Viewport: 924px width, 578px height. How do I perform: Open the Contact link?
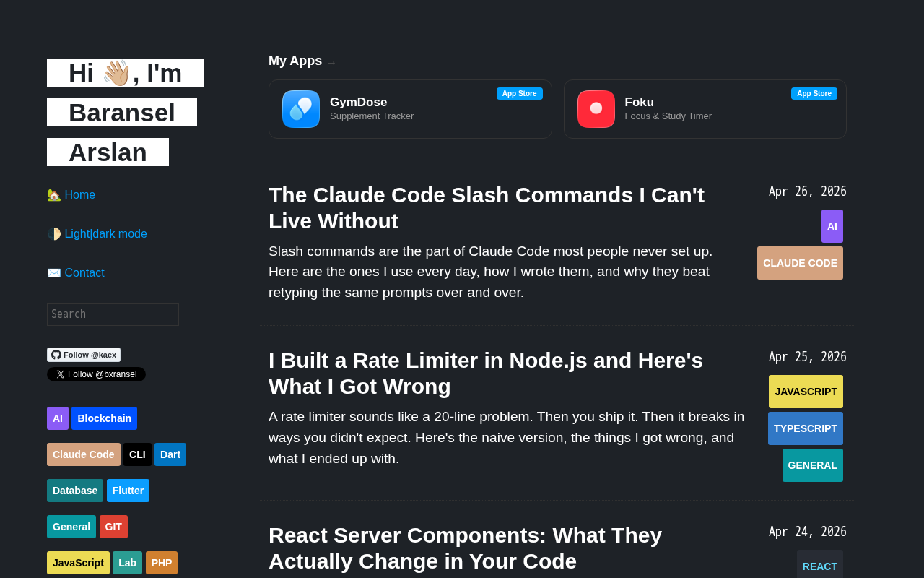[76, 273]
